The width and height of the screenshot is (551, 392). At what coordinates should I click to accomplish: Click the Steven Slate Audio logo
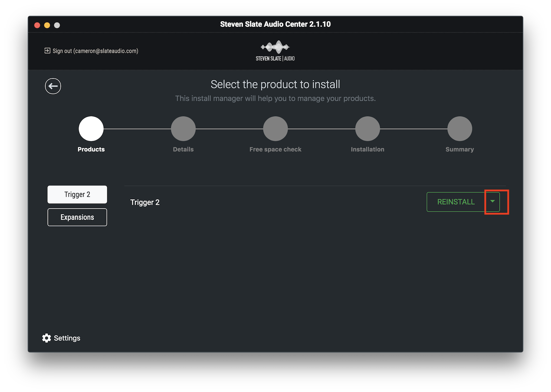275,51
